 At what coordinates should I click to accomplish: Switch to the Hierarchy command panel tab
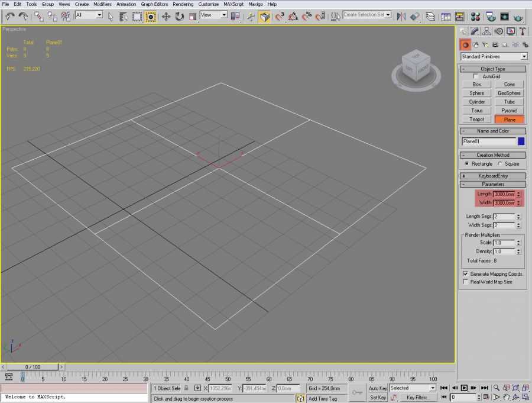click(x=486, y=31)
